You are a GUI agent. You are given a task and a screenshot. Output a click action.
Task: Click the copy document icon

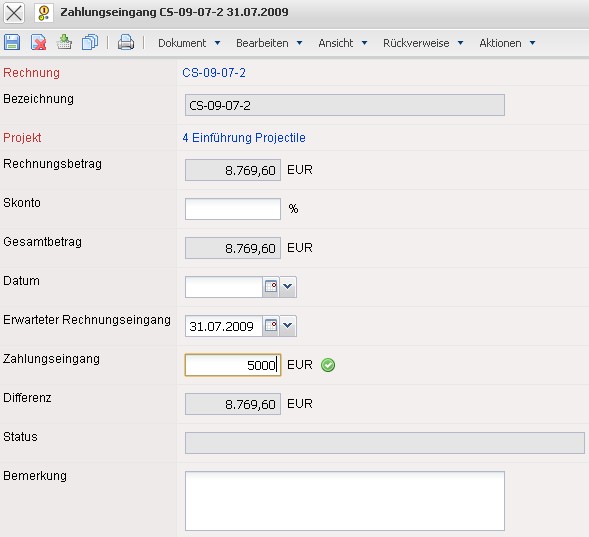coord(90,42)
